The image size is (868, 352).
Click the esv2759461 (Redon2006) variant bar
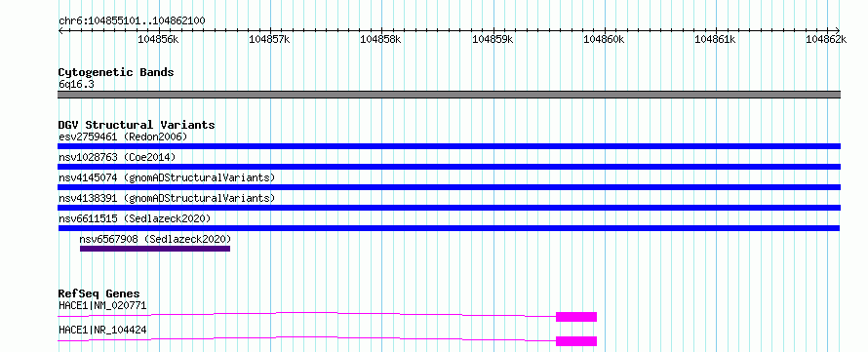tap(449, 146)
